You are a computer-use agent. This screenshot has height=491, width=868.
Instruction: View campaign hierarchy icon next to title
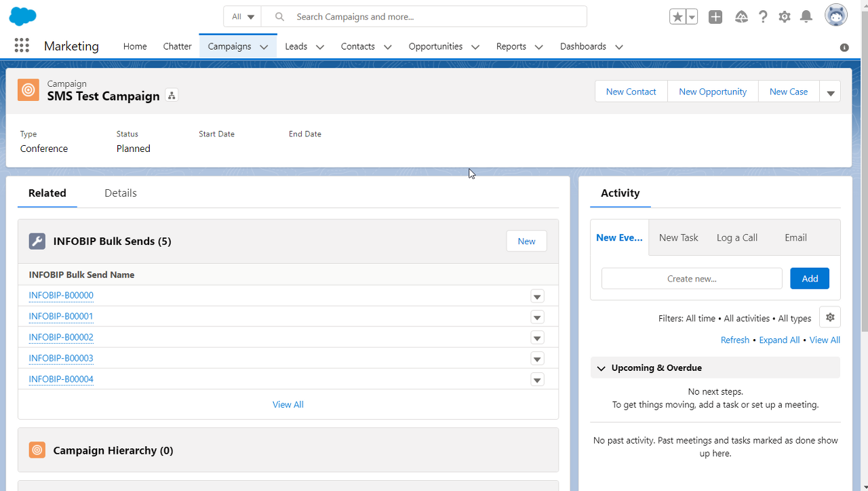[x=172, y=96]
